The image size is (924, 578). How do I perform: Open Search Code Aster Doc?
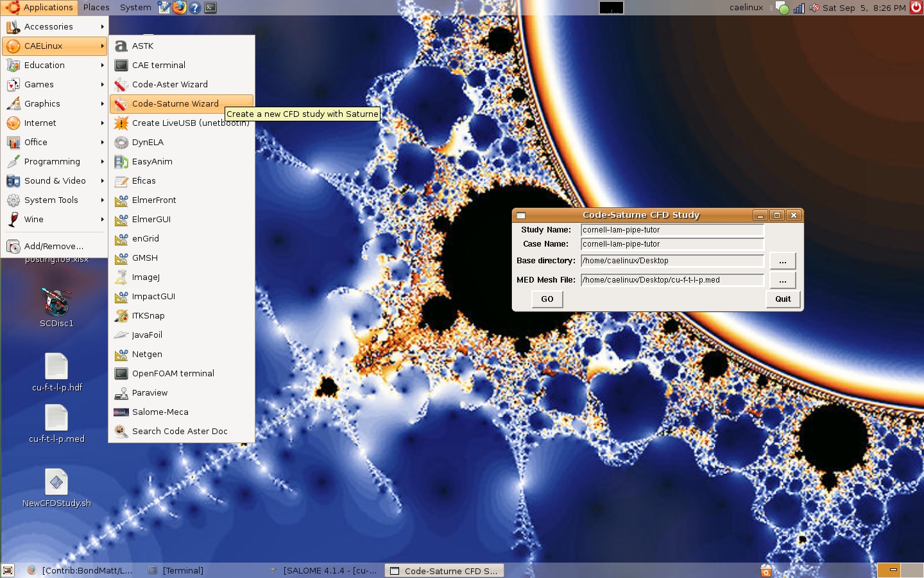coord(182,431)
